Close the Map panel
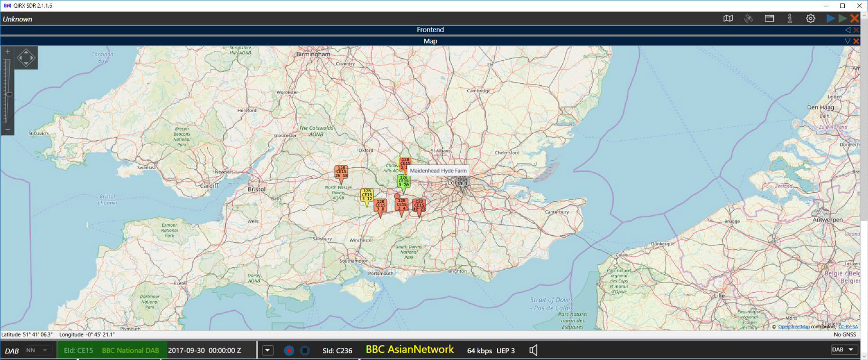This screenshot has height=360, width=868. (x=856, y=41)
